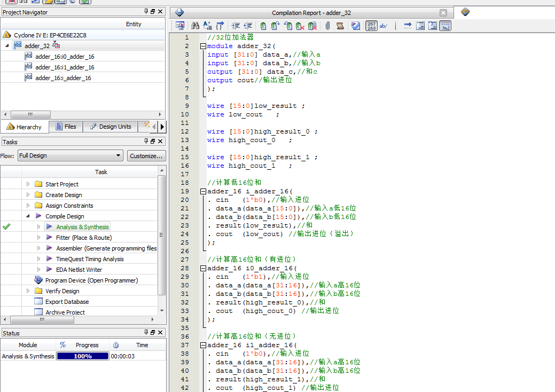Expand the Verify Design task

click(x=28, y=291)
